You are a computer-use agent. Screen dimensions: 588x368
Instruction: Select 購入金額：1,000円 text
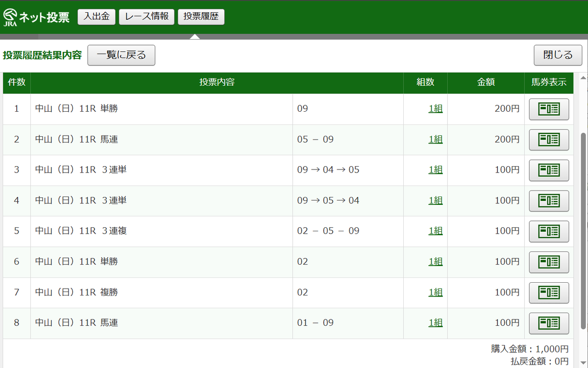pos(530,349)
